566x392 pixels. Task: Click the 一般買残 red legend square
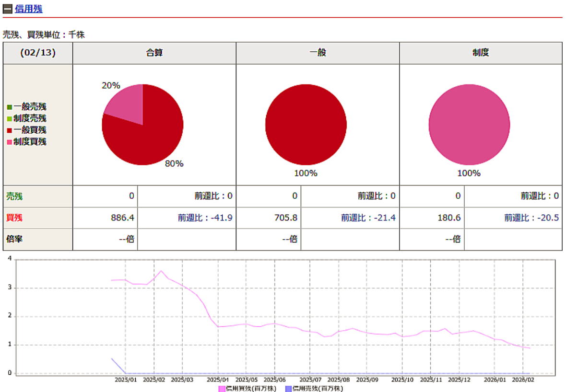(x=9, y=130)
